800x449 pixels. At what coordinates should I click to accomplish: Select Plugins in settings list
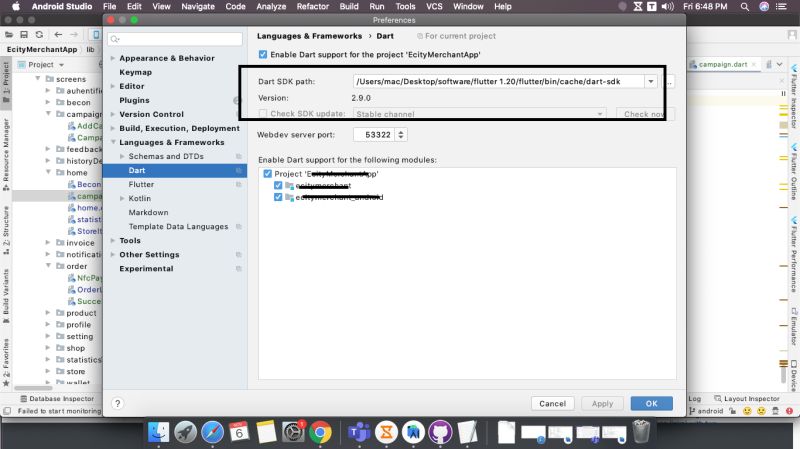click(134, 101)
